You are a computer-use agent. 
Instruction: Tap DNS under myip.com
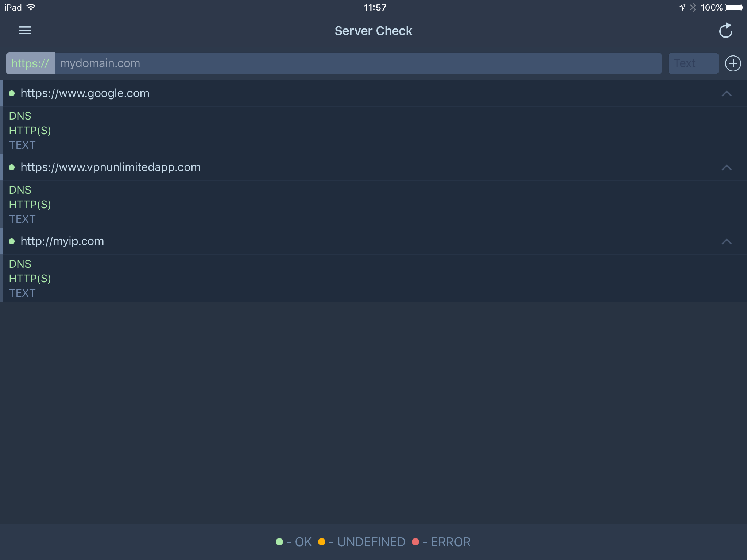click(x=20, y=264)
